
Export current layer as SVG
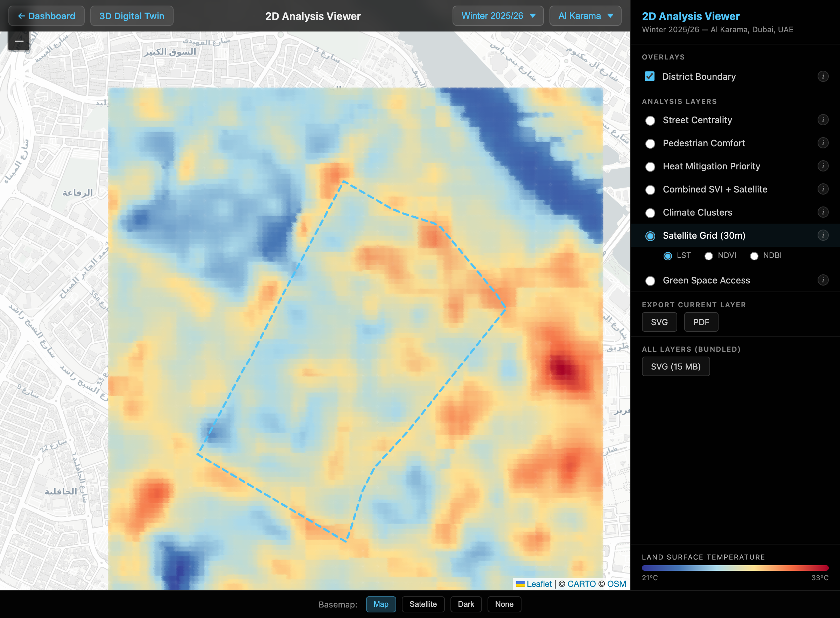pos(659,322)
